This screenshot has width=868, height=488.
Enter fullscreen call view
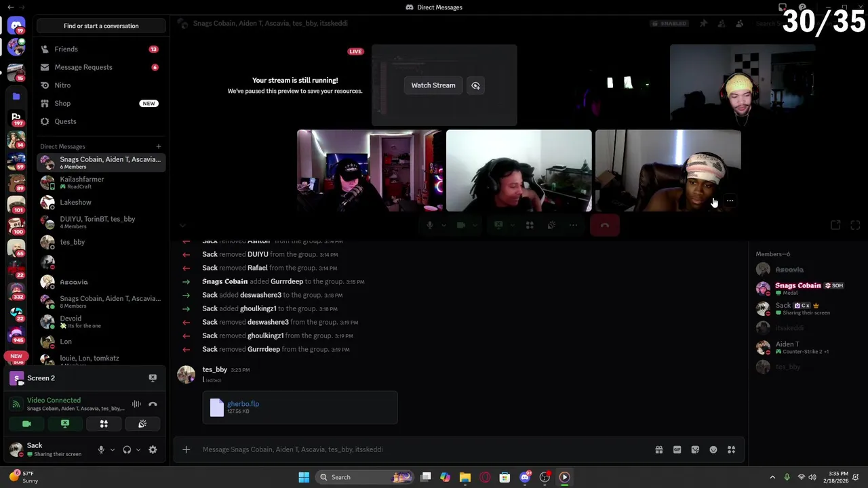[855, 225]
